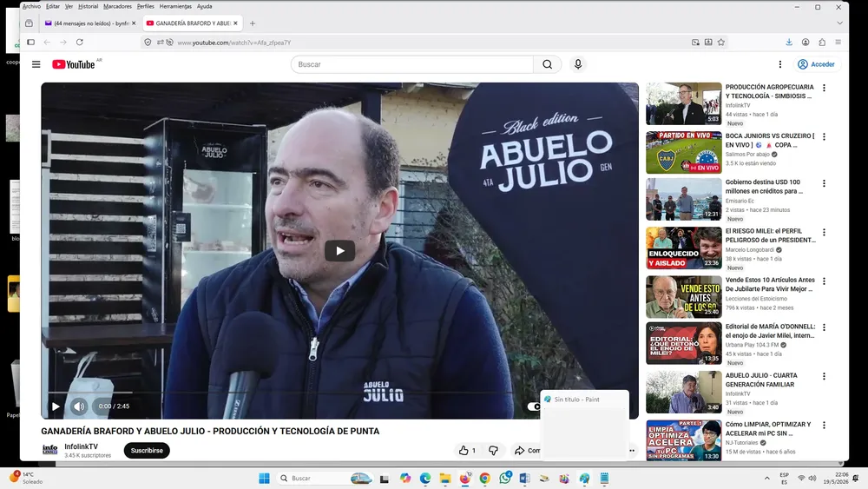Image resolution: width=868 pixels, height=489 pixels.
Task: Open the Marcadores menu
Action: coord(117,6)
